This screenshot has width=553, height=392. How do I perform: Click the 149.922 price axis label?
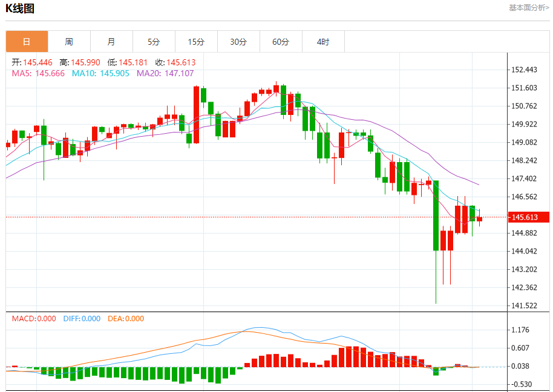point(524,124)
